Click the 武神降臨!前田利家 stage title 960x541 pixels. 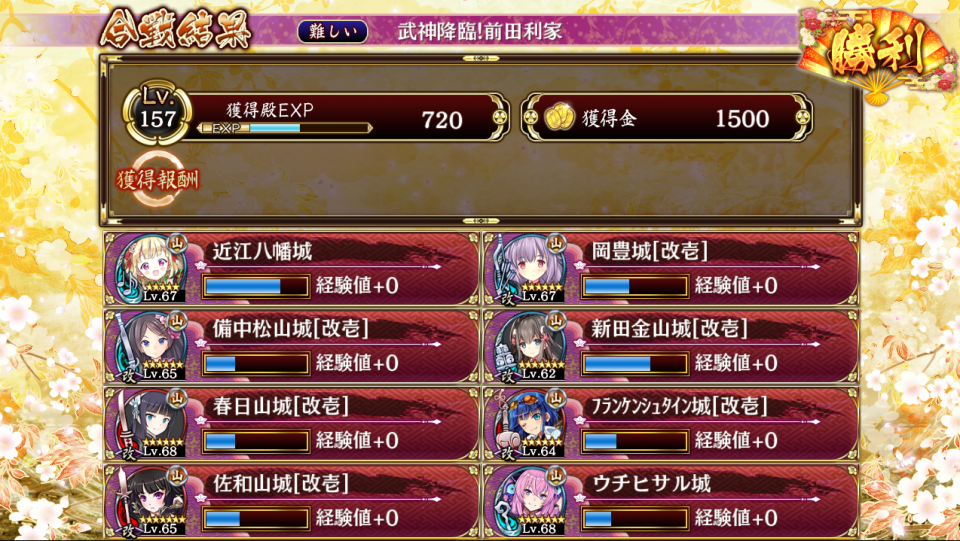(x=479, y=32)
